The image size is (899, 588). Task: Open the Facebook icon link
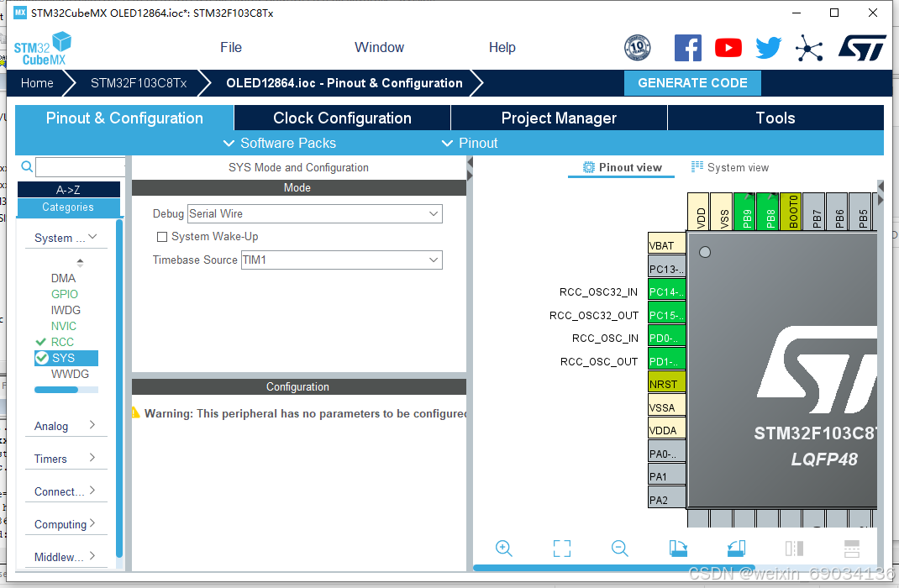coord(687,48)
